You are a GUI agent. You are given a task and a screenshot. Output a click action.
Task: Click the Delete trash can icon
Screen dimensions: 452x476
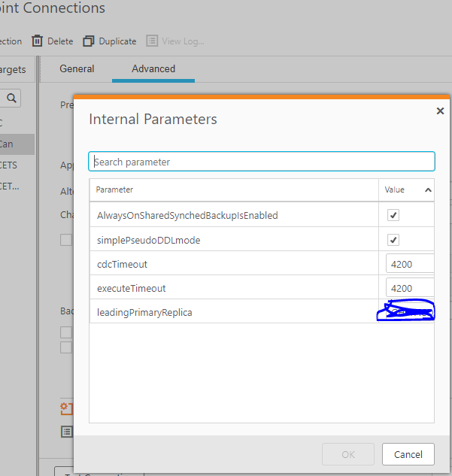point(37,41)
